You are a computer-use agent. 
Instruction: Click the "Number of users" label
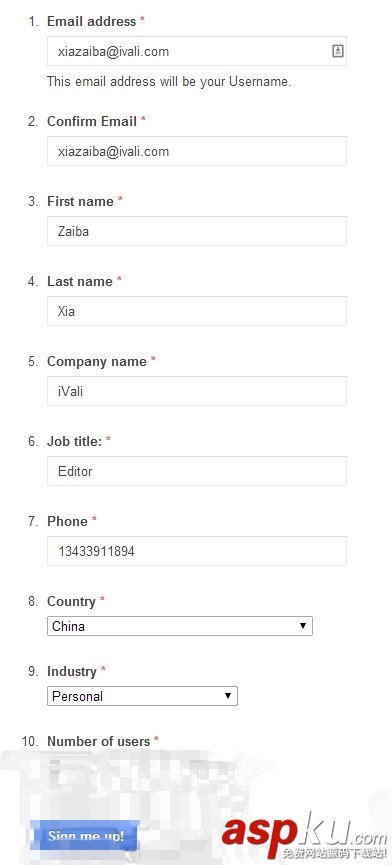99,741
